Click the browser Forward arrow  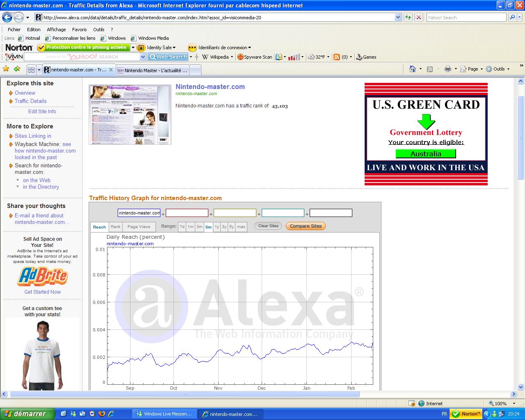point(18,17)
